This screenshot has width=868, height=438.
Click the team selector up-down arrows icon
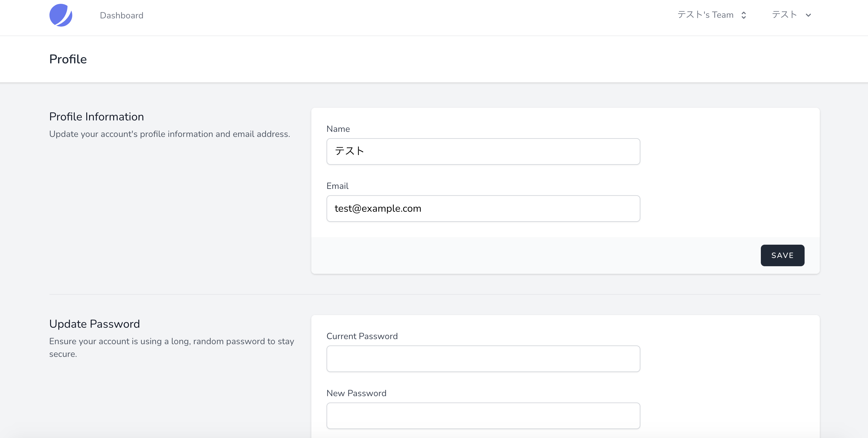(744, 15)
